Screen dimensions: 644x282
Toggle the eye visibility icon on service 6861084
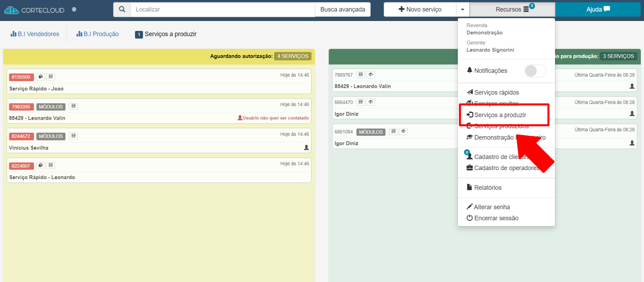click(403, 131)
